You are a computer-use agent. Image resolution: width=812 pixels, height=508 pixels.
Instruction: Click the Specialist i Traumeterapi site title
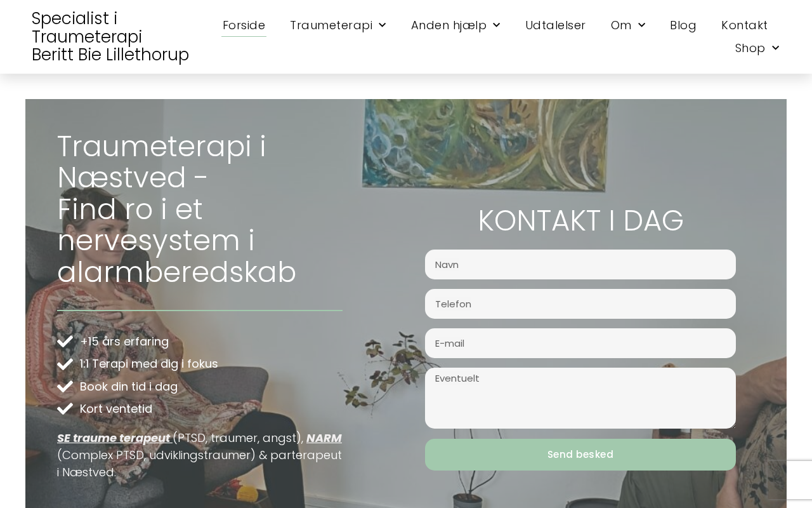click(x=110, y=37)
